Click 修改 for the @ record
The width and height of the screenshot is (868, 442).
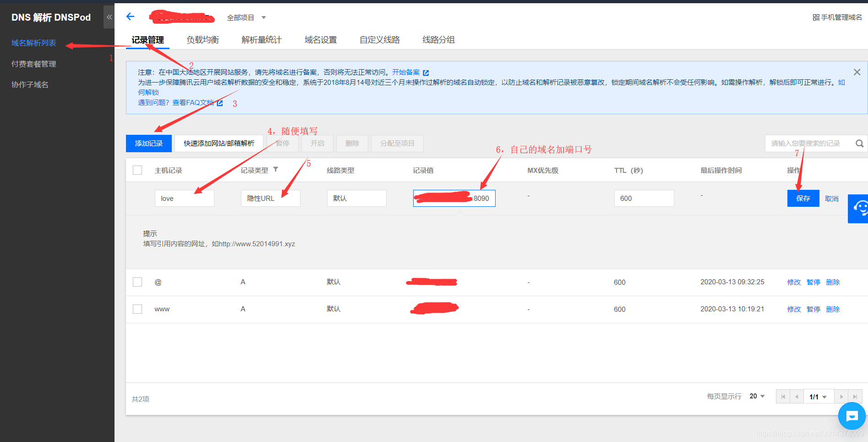[x=794, y=282]
